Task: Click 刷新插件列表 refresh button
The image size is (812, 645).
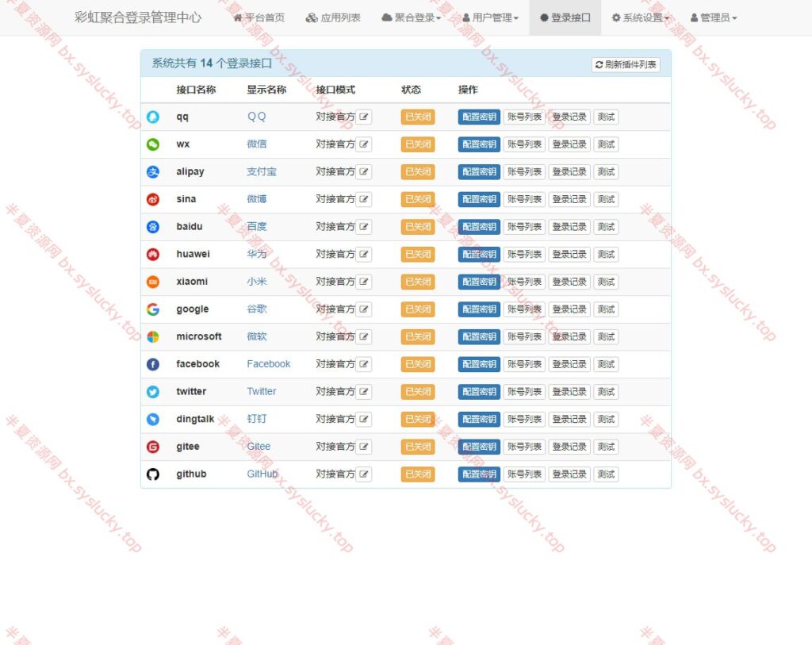Action: pos(626,65)
